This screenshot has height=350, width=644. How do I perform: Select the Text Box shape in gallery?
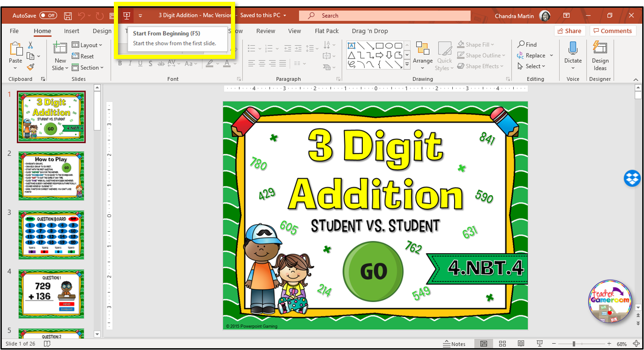point(351,46)
